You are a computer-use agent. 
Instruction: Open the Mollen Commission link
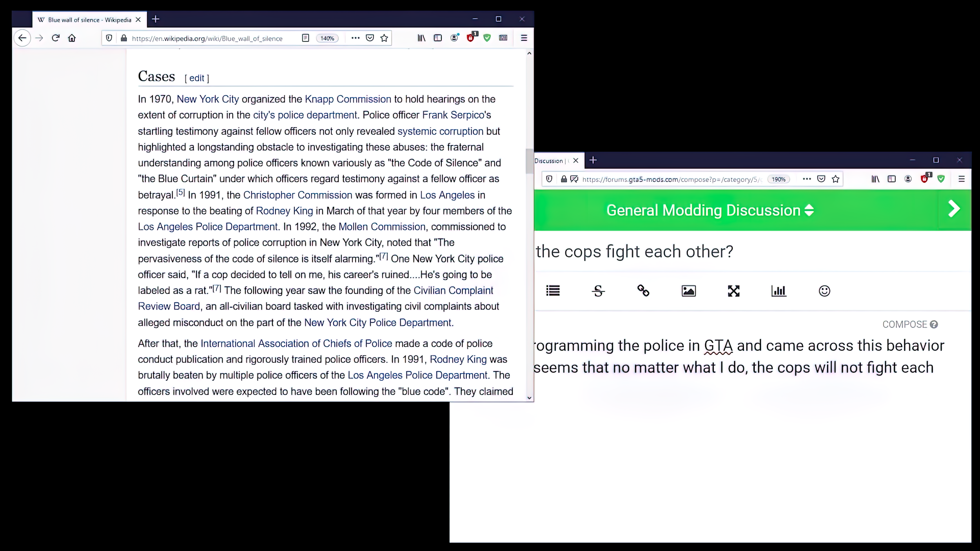click(x=382, y=227)
